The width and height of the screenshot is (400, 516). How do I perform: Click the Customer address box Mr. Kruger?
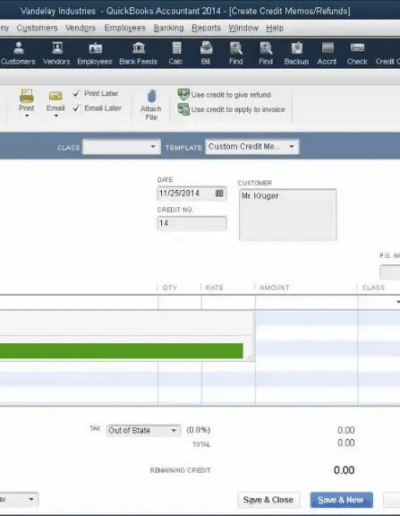coord(288,215)
